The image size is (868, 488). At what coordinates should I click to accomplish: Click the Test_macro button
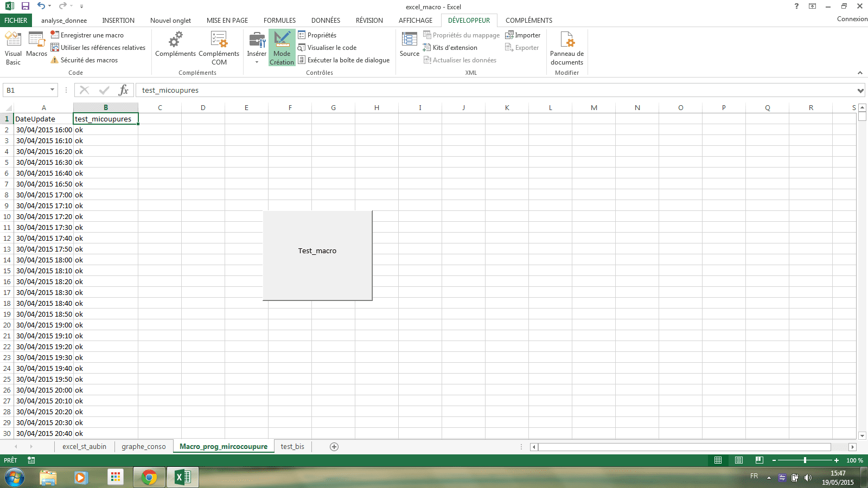[317, 255]
